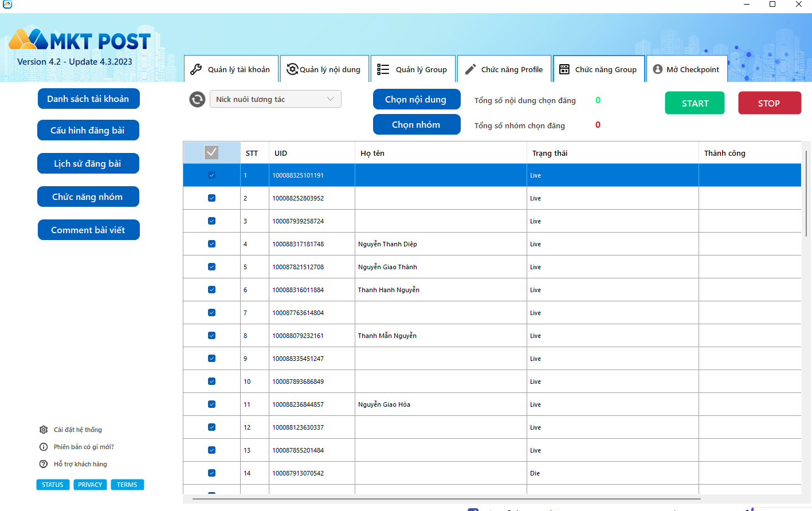The image size is (812, 511).
Task: Select UID 100087855201484 cell
Action: [x=312, y=450]
